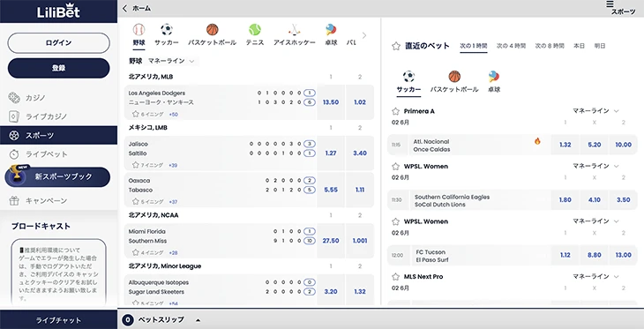This screenshot has width=644, height=329.
Task: Expand +50 markets for Dodgers game
Action: pos(173,115)
